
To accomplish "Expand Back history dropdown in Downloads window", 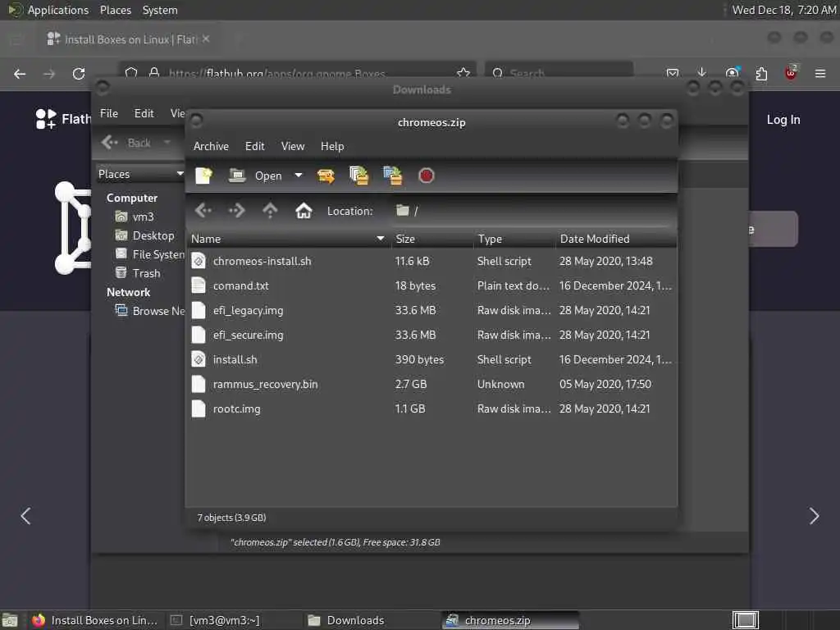I will click(167, 143).
